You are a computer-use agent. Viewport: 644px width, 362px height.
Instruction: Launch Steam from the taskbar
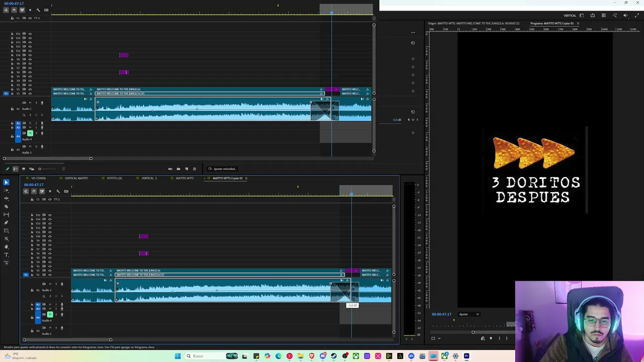tap(334, 356)
